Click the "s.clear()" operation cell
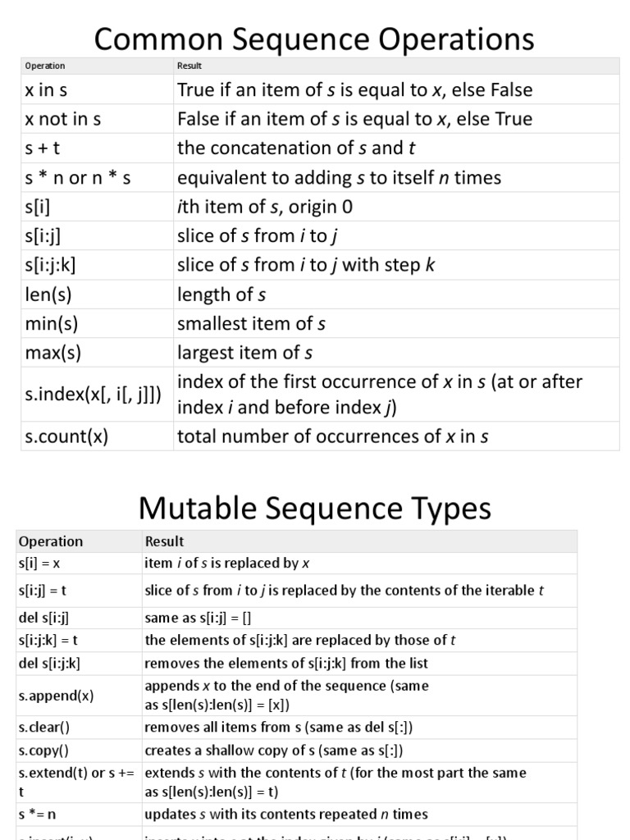The image size is (630, 840). (50, 727)
